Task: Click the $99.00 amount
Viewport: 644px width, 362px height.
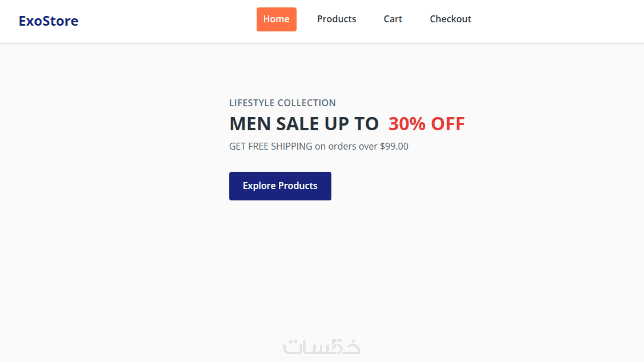Action: [394, 146]
